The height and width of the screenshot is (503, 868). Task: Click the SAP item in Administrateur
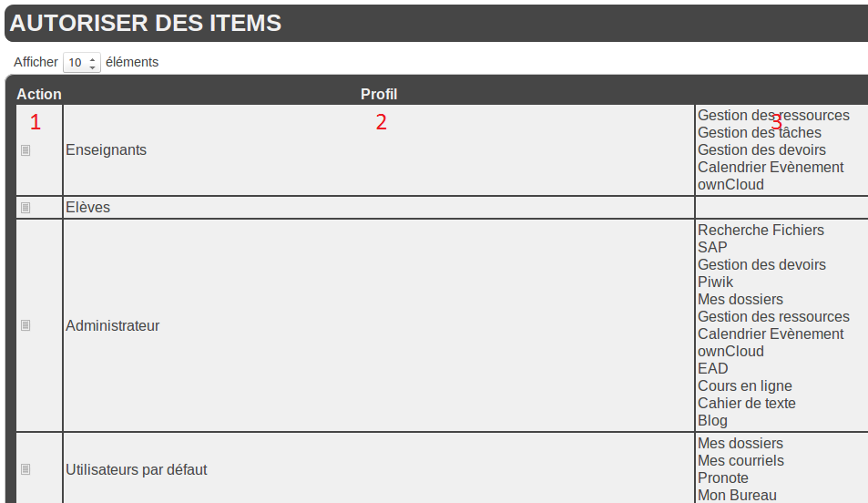click(x=712, y=247)
